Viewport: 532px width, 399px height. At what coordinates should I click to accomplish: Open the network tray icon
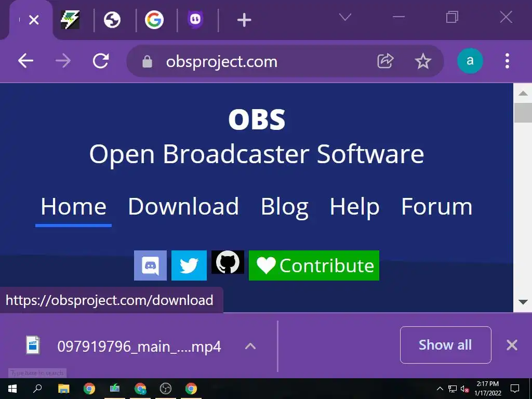(453, 389)
